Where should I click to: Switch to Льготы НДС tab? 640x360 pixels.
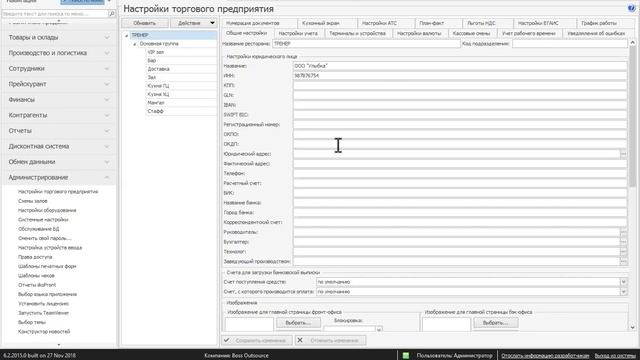coord(482,23)
